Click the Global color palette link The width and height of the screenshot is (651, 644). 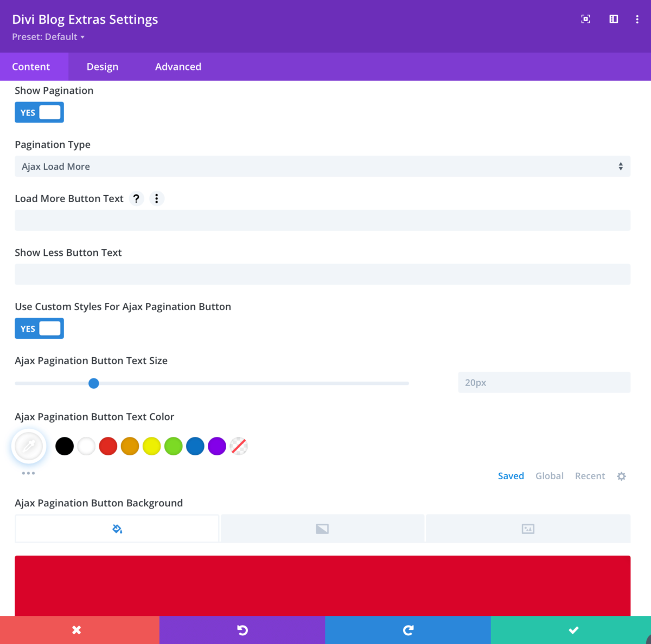(x=549, y=475)
